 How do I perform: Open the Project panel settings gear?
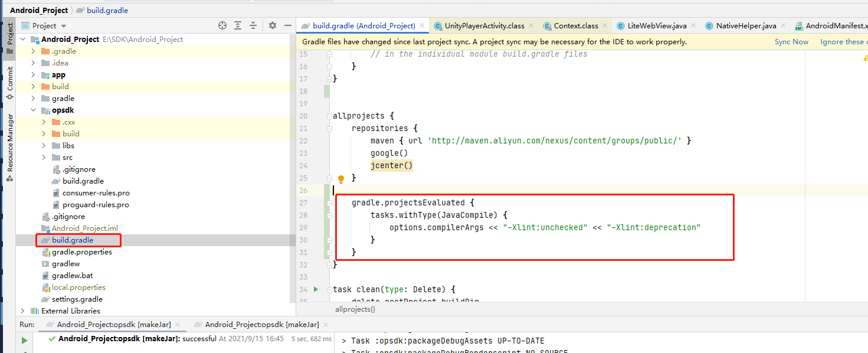click(271, 26)
